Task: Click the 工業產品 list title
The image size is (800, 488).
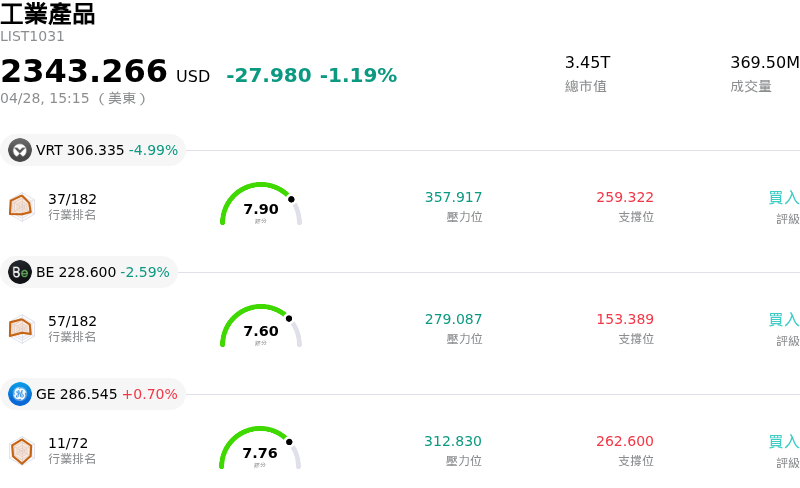Action: click(48, 14)
